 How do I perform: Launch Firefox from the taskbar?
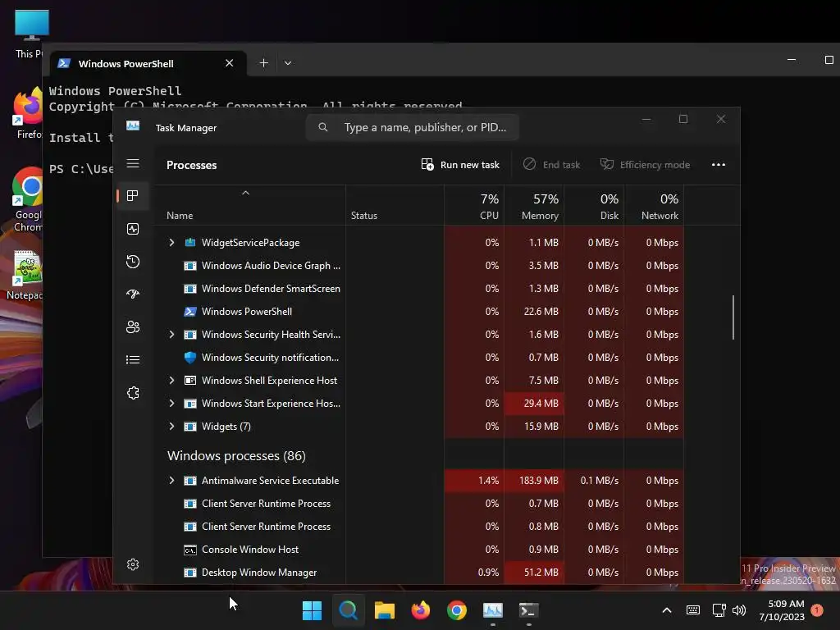[x=421, y=610]
